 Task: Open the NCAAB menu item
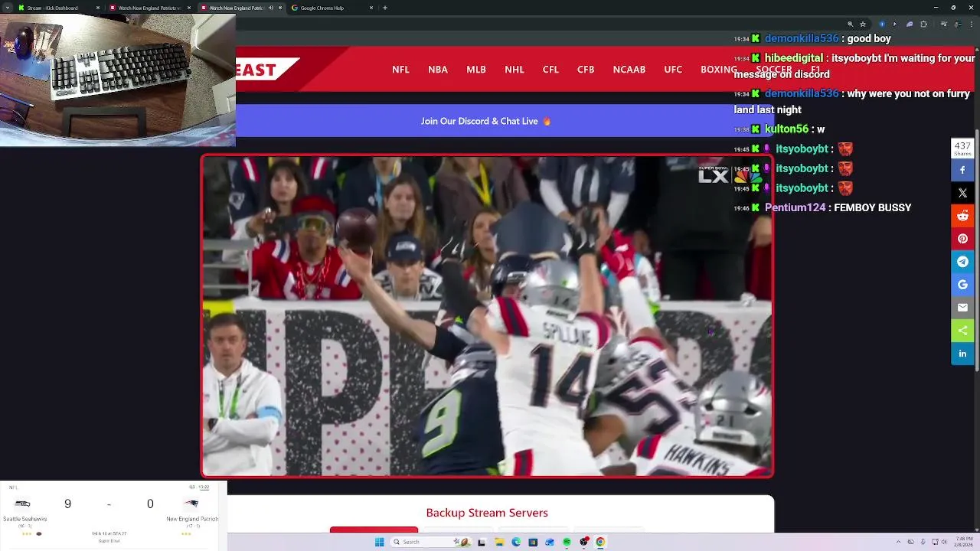click(629, 70)
